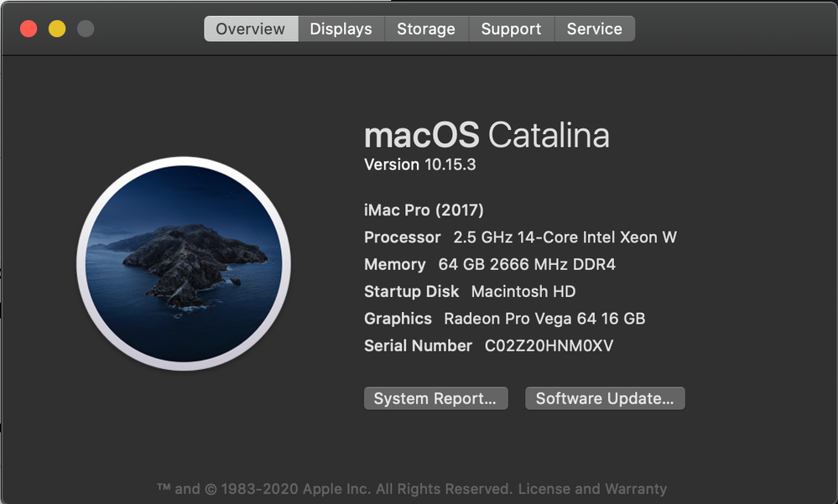The image size is (838, 504).
Task: Click the yellow minimize button
Action: point(56,27)
